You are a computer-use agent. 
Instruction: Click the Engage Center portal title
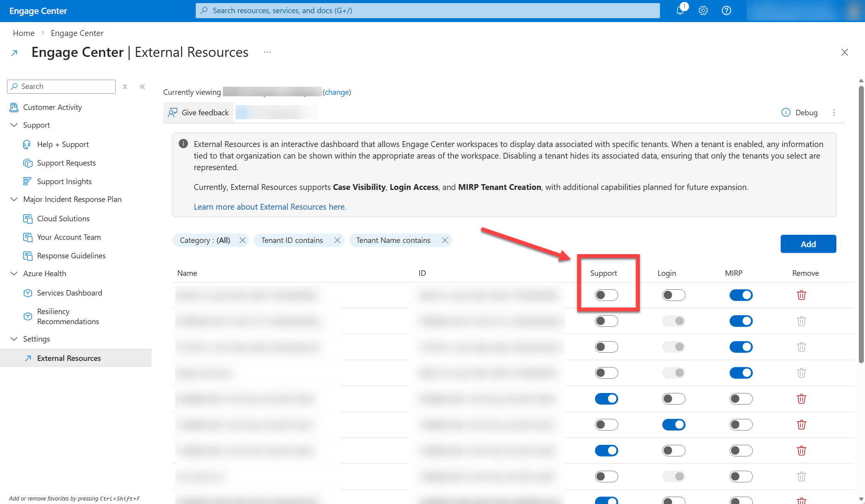[x=38, y=11]
